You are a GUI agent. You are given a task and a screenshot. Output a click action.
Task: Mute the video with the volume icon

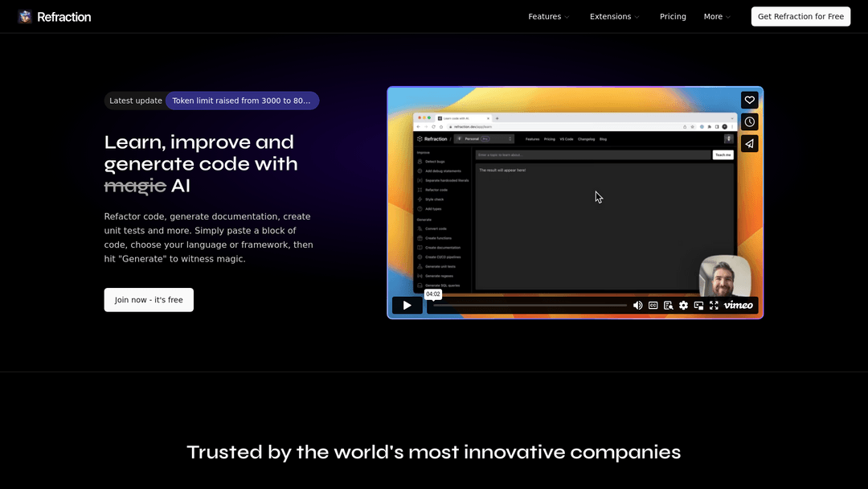(x=637, y=305)
